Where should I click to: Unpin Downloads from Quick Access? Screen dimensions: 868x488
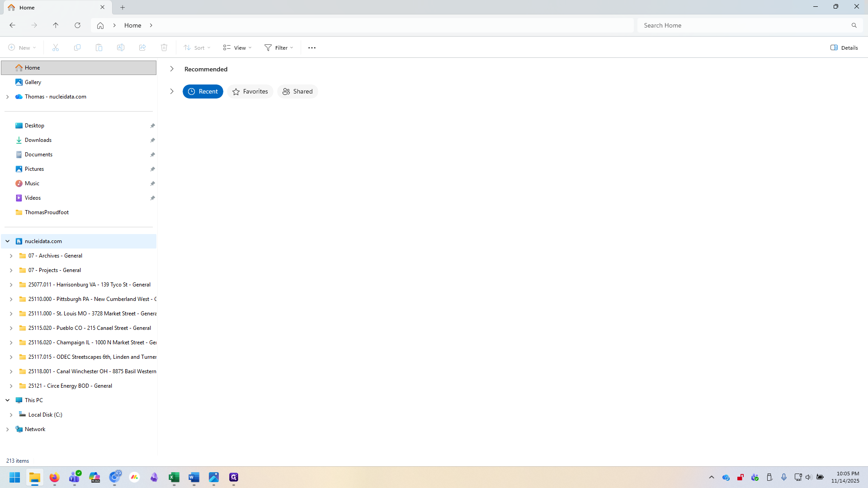pos(153,140)
